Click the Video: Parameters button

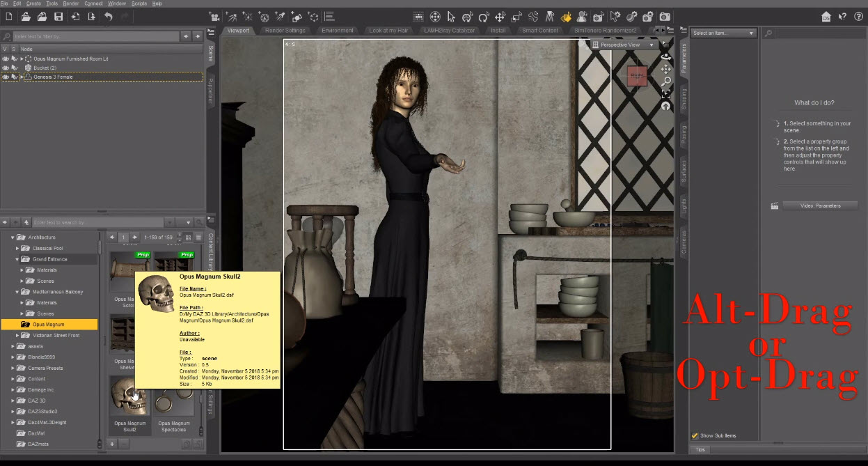pyautogui.click(x=820, y=205)
